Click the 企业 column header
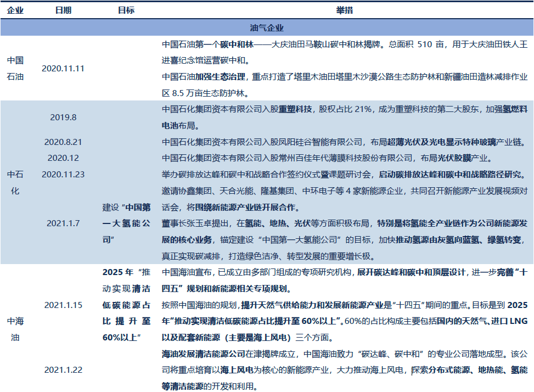534x392 pixels. pos(15,10)
